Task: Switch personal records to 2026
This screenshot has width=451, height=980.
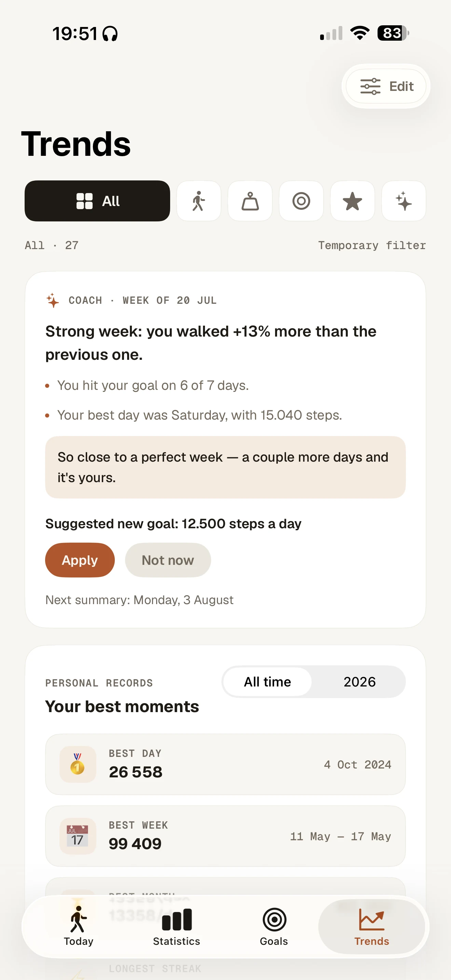Action: 359,682
